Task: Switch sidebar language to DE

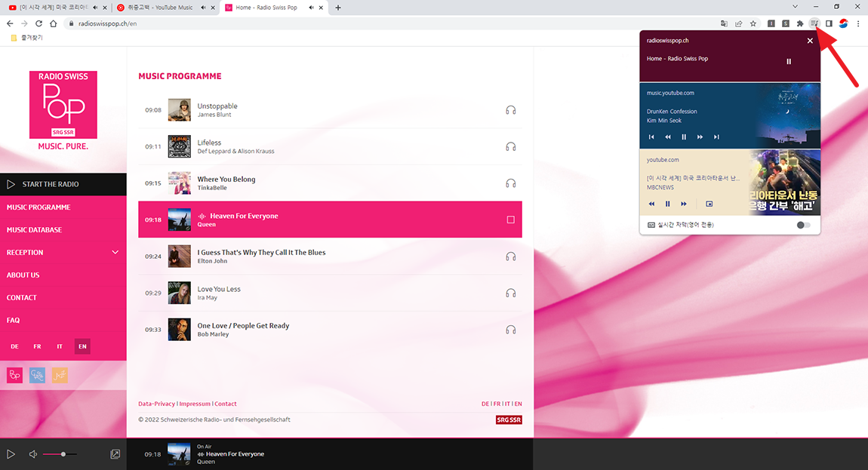Action: 14,346
